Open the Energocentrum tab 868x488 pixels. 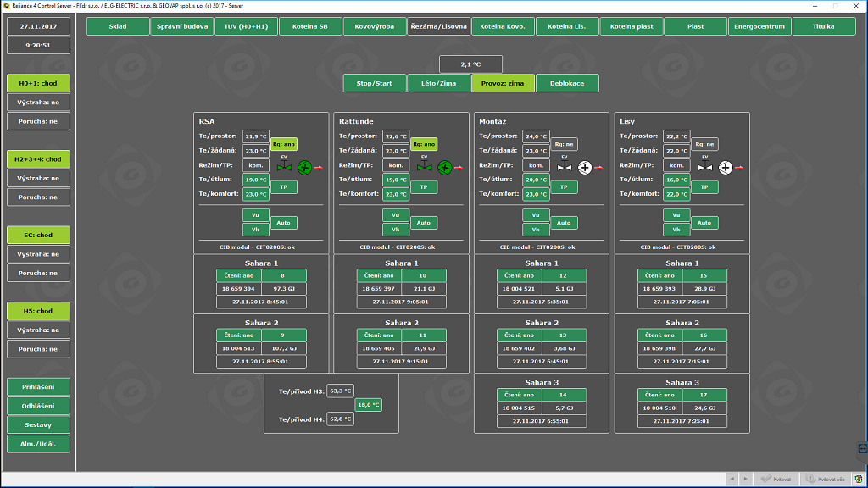(759, 26)
